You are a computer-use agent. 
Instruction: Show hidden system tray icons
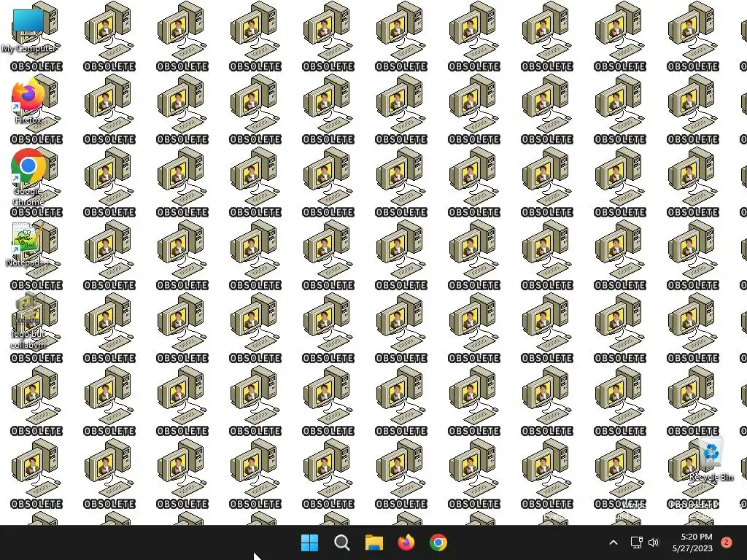(614, 542)
